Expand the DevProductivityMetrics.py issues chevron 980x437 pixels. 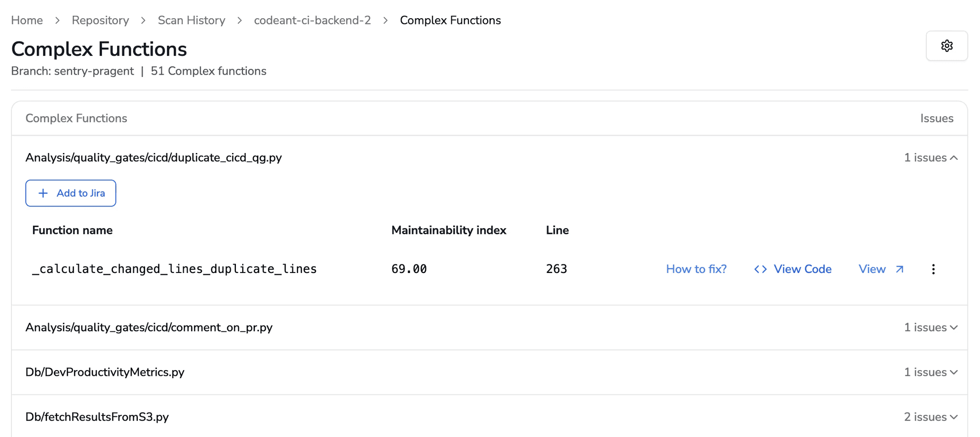pyautogui.click(x=954, y=372)
